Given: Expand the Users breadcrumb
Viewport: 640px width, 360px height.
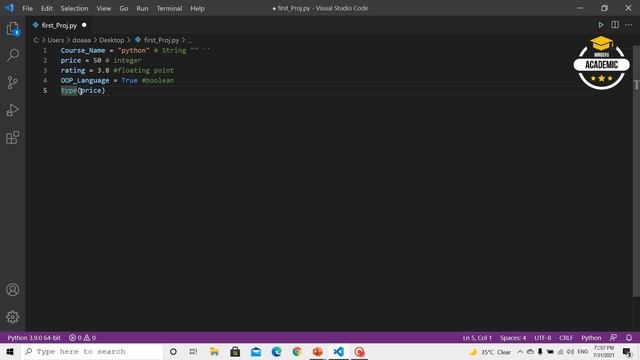Looking at the screenshot, I should coord(56,40).
